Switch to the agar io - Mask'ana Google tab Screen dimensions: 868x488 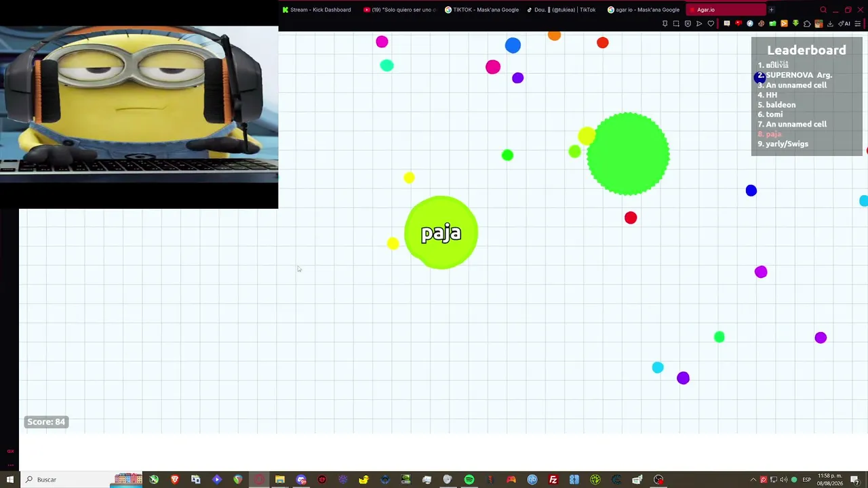coord(644,9)
